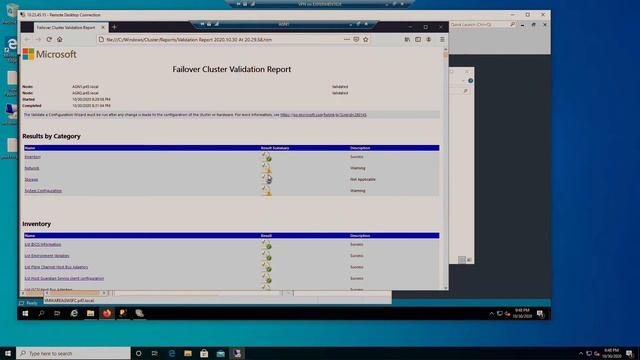Open a new Firefox tab
The height and width of the screenshot is (360, 640).
pos(114,27)
